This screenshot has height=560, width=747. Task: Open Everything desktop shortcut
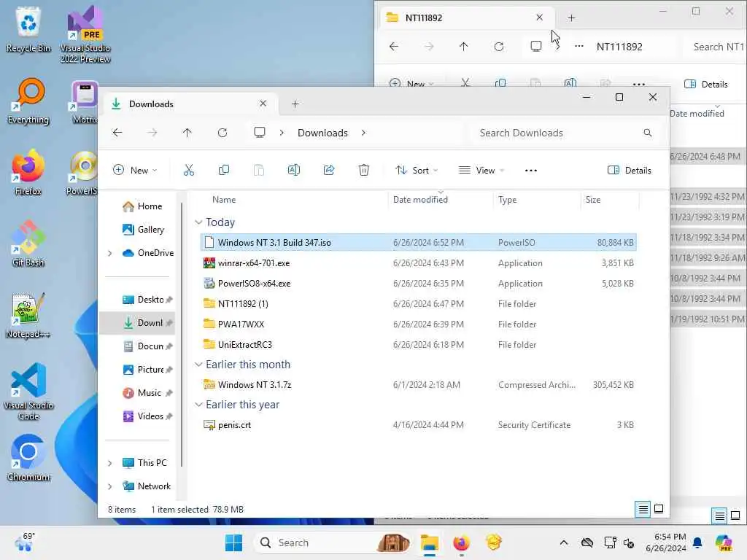point(28,101)
